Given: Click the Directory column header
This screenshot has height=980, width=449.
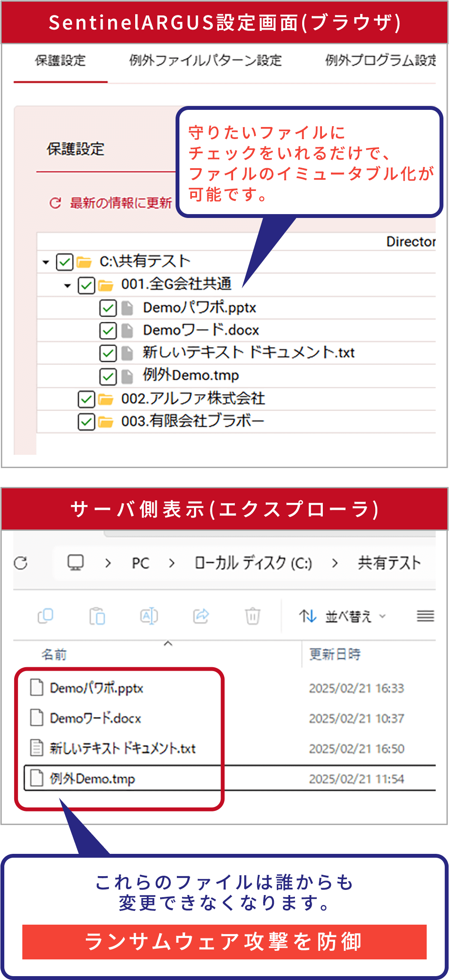Looking at the screenshot, I should tap(411, 242).
